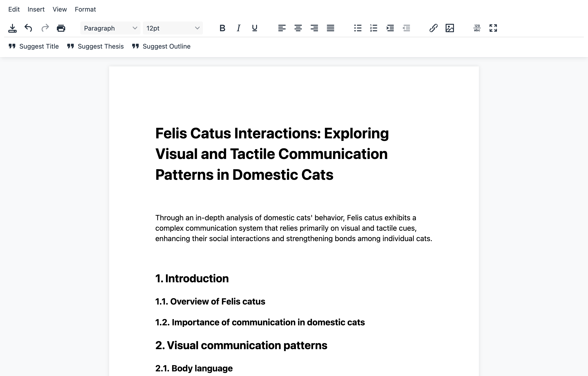The width and height of the screenshot is (588, 376).
Task: Open the Insert menu
Action: 36,9
